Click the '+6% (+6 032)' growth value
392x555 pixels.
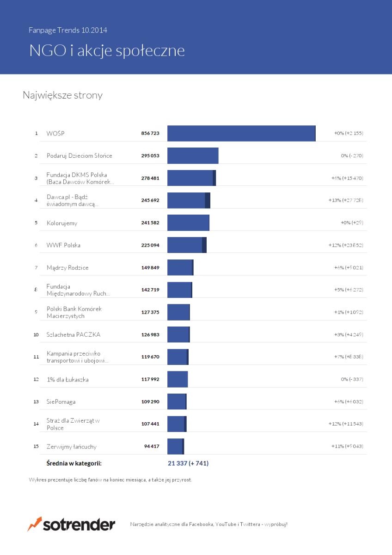(x=349, y=402)
